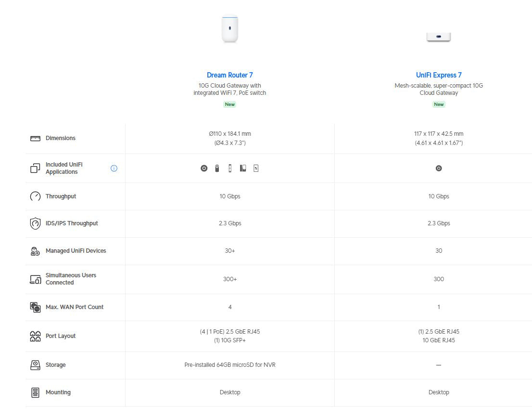Click the '(4 | 1 PoE) 2.5 GbE RJ45' text
Viewport: 532px width, 415px height.
tap(230, 332)
